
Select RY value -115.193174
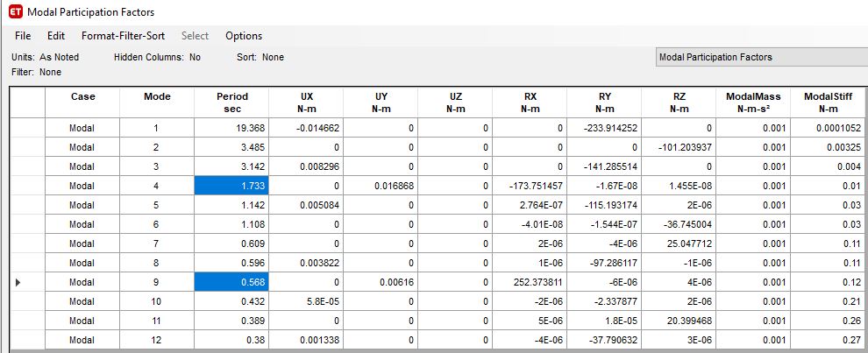(x=604, y=205)
